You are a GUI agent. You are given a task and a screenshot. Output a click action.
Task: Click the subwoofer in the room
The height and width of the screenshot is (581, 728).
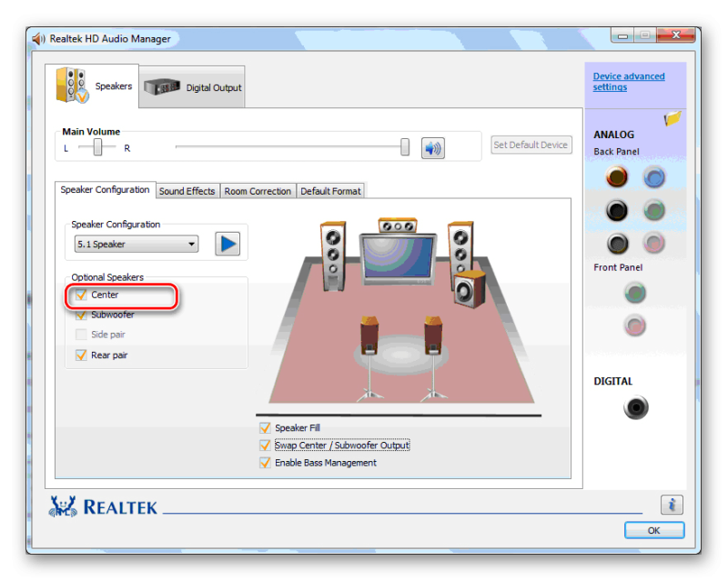coord(469,289)
